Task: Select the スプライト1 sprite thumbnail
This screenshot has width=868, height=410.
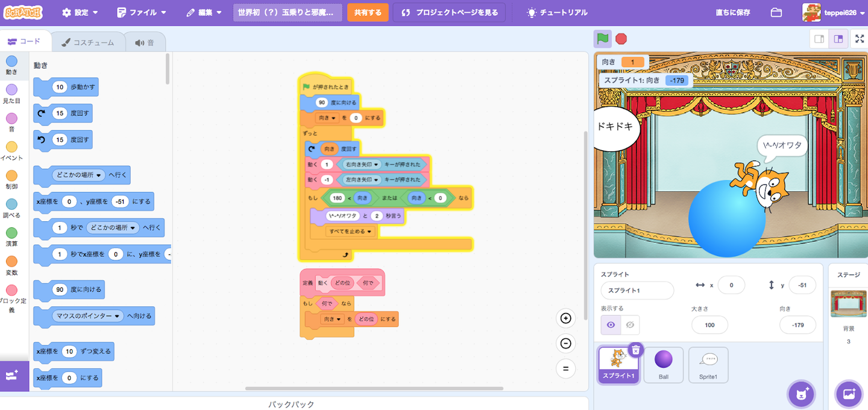Action: [x=618, y=365]
